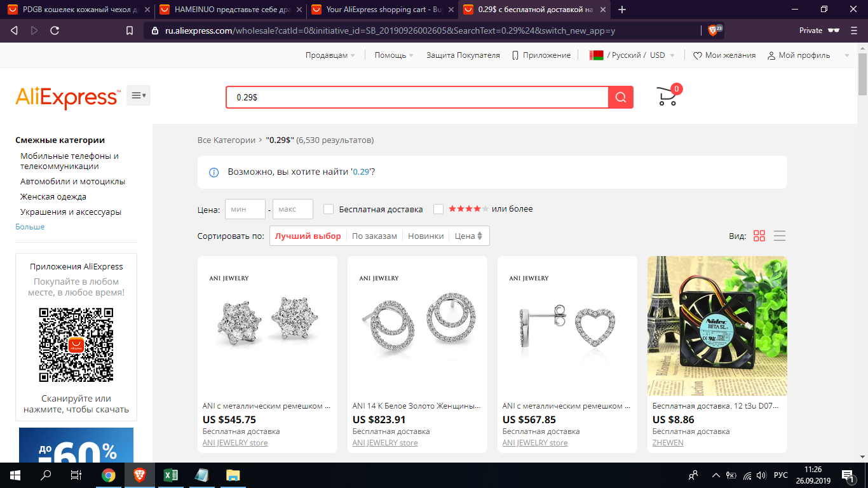Open the Русский / USD language-currency dropdown
Viewport: 868px width, 488px height.
(632, 55)
